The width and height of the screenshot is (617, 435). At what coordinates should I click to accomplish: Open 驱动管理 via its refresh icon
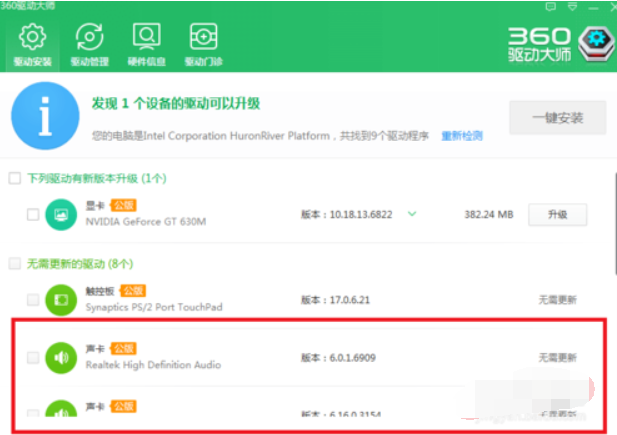tap(90, 36)
